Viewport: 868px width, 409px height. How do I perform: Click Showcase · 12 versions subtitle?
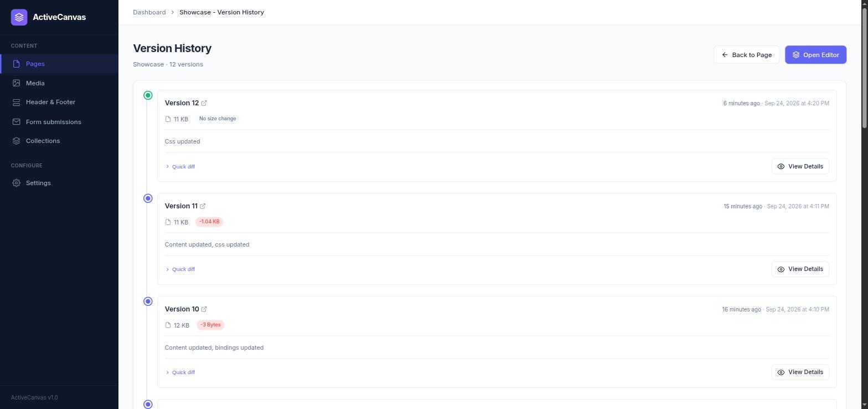[168, 64]
